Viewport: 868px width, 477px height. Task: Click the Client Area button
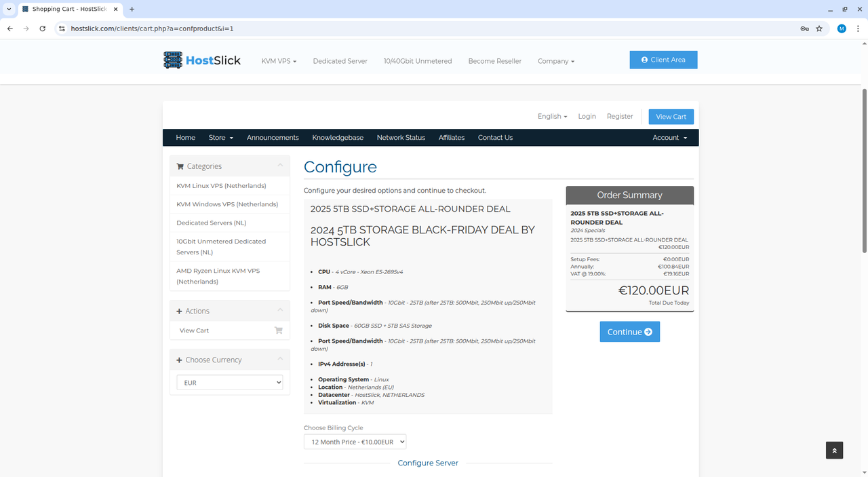click(663, 60)
